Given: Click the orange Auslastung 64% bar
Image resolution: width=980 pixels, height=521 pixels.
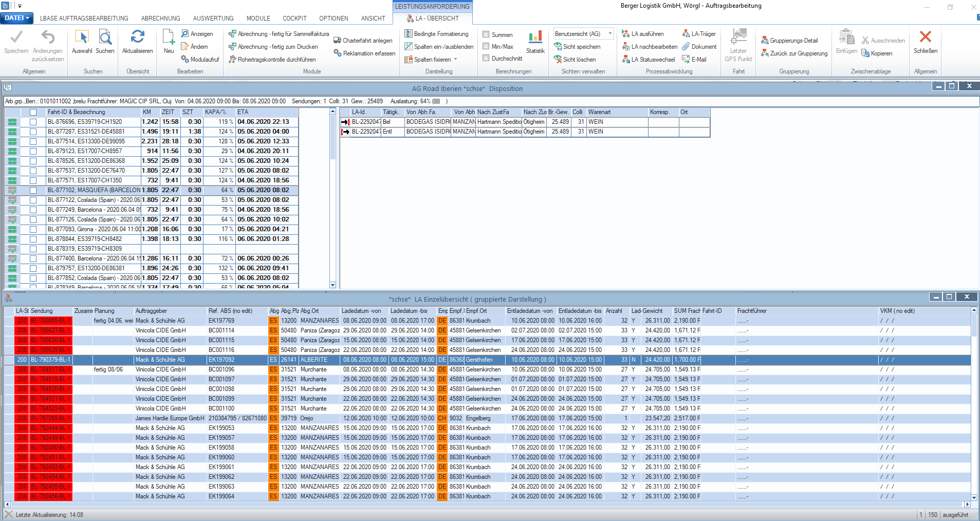Looking at the screenshot, I should [x=436, y=101].
